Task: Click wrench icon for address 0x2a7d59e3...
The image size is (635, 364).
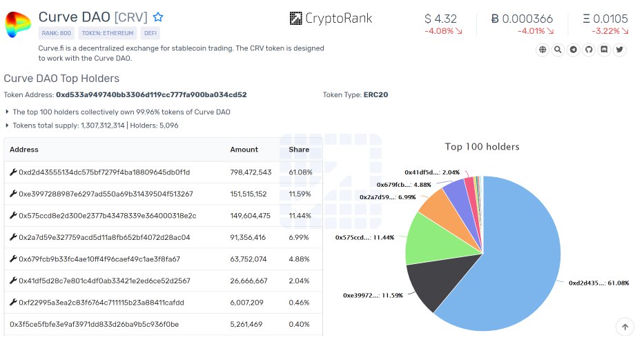Action: (x=13, y=237)
